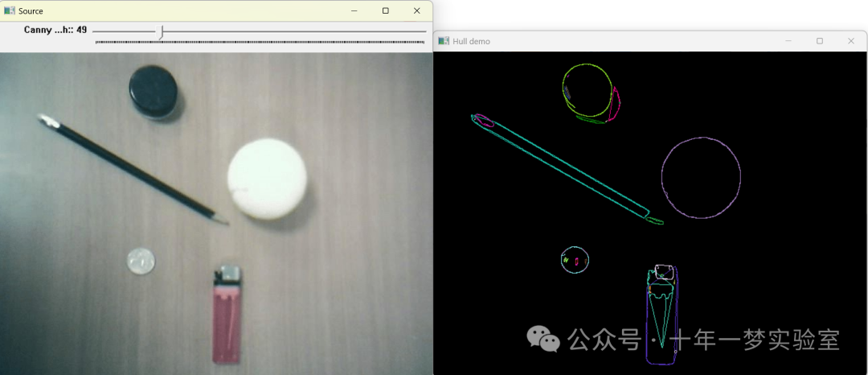
Task: Click the red lighter in Source image
Action: pos(227,314)
